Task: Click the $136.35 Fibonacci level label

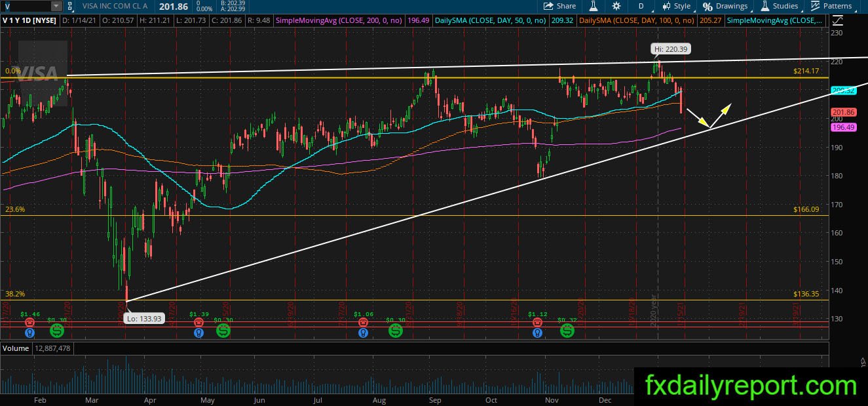Action: tap(806, 294)
